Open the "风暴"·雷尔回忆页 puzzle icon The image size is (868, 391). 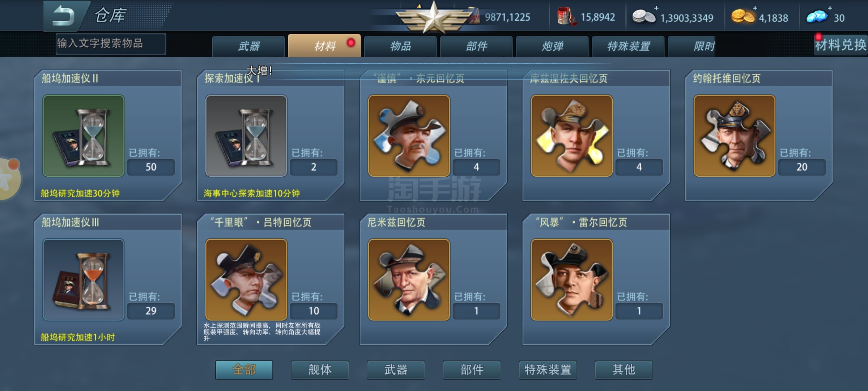point(572,279)
